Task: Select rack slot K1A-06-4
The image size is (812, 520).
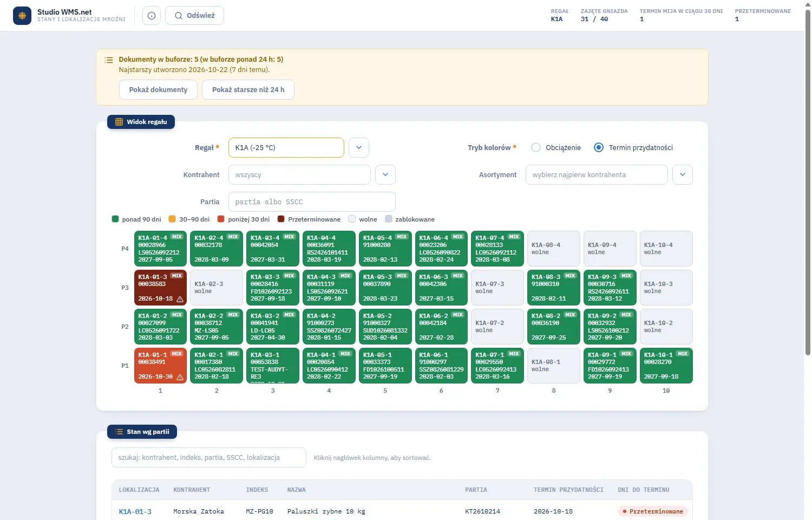Action: [442, 249]
